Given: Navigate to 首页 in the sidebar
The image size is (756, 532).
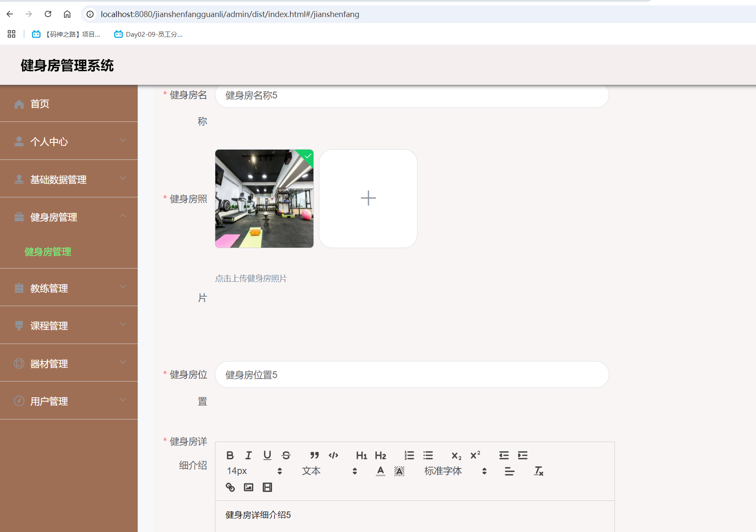Looking at the screenshot, I should (39, 104).
